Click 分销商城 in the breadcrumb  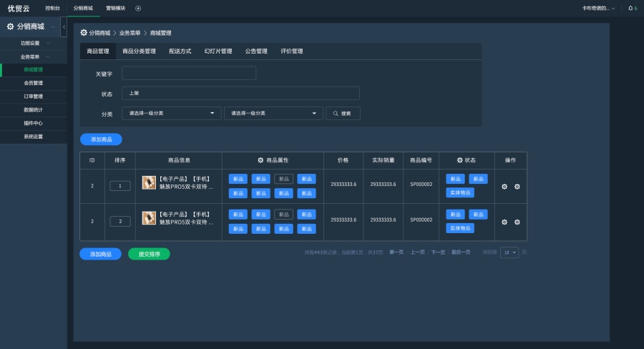tap(99, 33)
